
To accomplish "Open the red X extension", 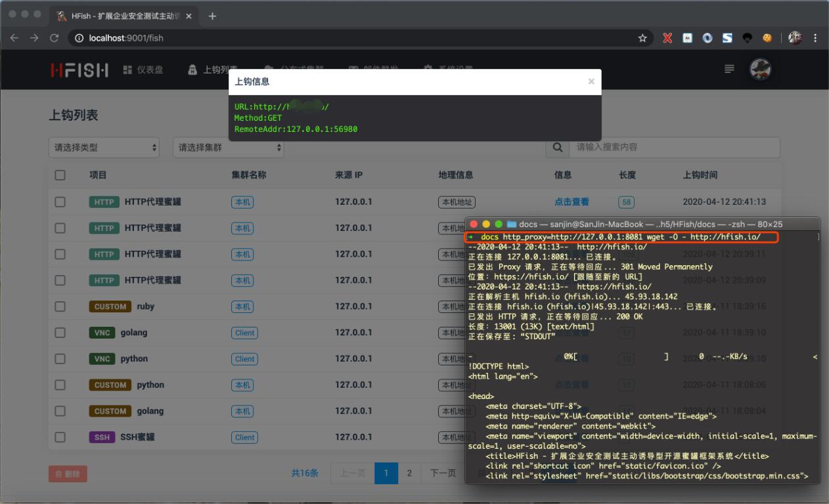I will point(667,38).
